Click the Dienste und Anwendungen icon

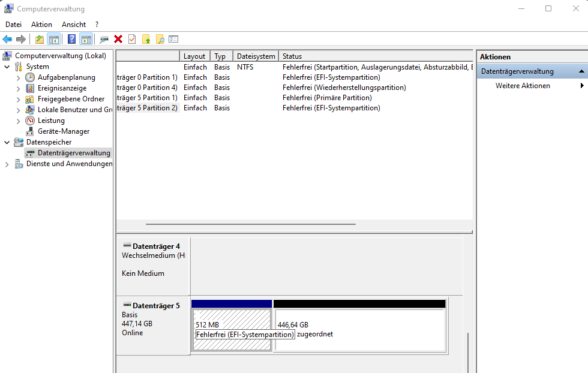pyautogui.click(x=19, y=164)
